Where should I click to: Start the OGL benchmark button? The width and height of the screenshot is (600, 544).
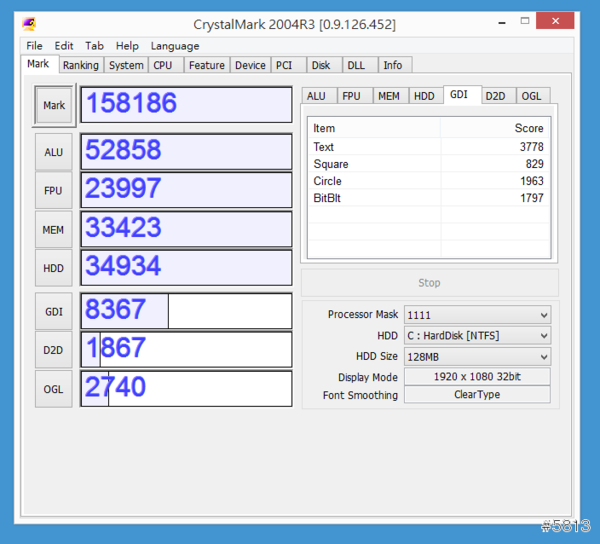pos(54,389)
